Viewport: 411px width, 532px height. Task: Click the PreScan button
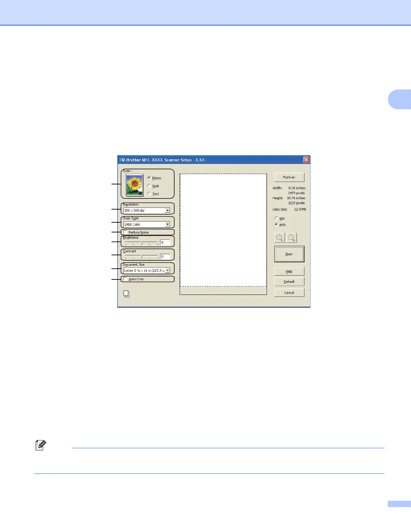[289, 177]
